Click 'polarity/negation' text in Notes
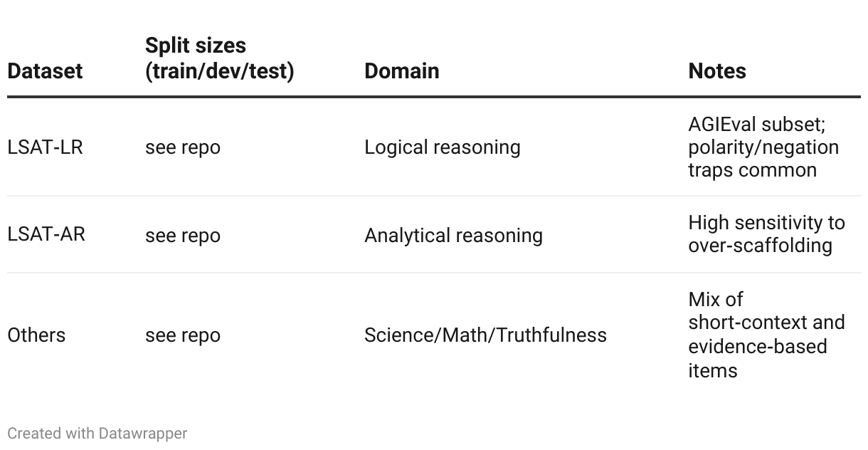The width and height of the screenshot is (868, 450). (x=763, y=147)
